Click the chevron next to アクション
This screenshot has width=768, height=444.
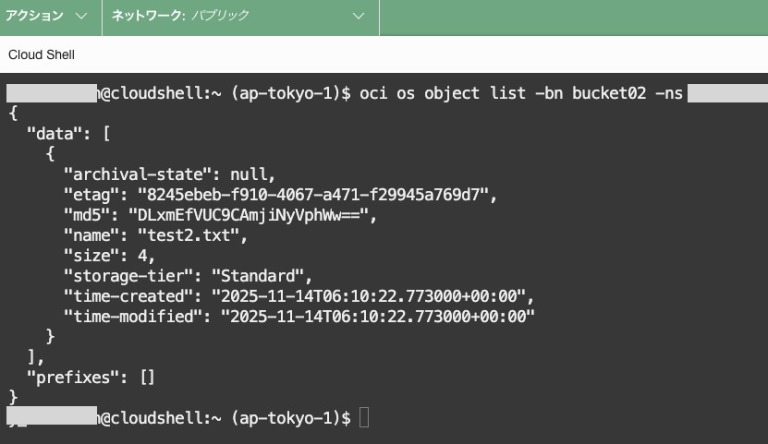click(x=81, y=17)
